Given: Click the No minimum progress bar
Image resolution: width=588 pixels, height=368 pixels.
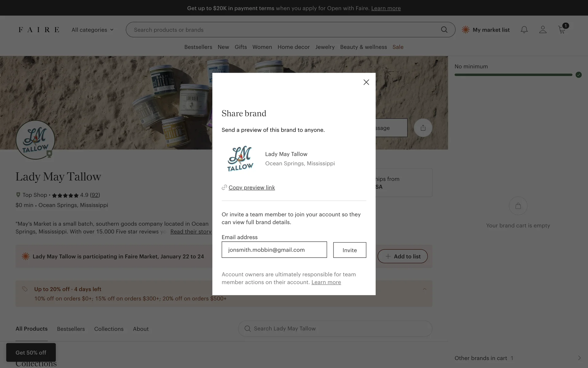Looking at the screenshot, I should pyautogui.click(x=513, y=75).
